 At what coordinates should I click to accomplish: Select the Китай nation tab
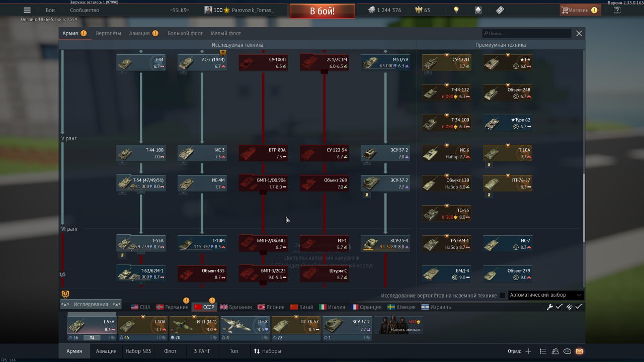tap(302, 307)
